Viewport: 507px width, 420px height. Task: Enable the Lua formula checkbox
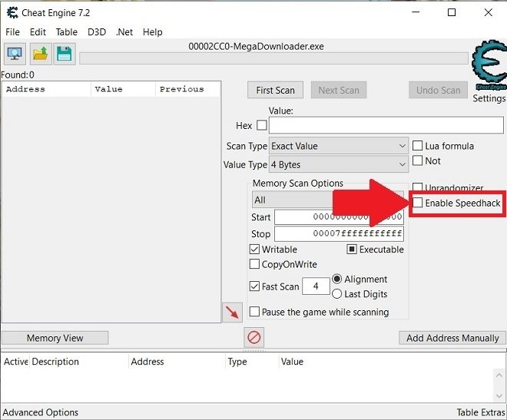[x=417, y=146]
